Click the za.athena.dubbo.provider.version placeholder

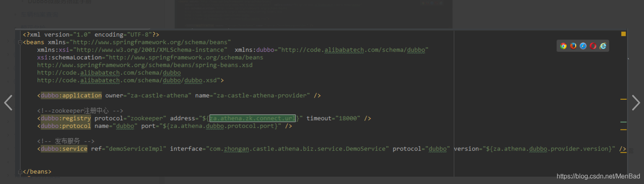click(549, 149)
